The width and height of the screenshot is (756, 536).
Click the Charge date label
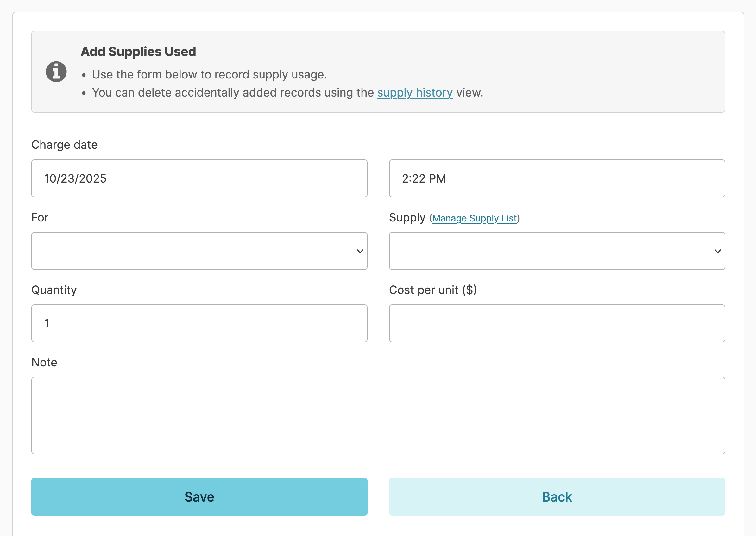(64, 145)
